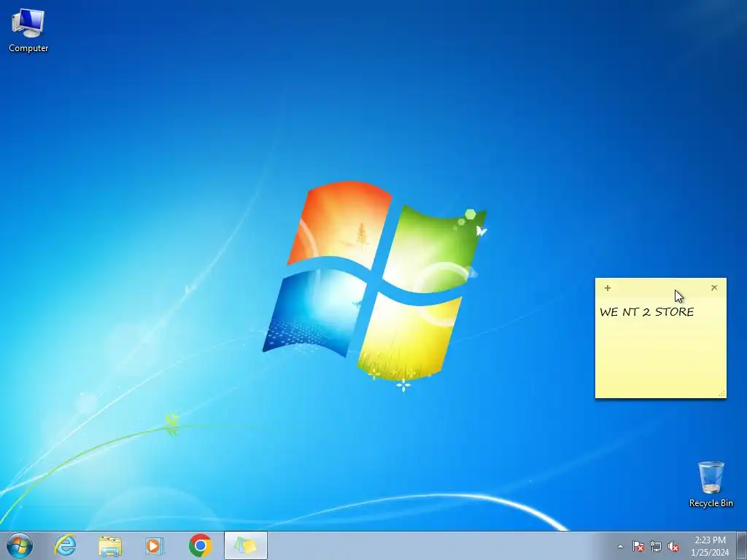Add a new sticky note with the plus button
The height and width of the screenshot is (560, 747).
click(608, 287)
